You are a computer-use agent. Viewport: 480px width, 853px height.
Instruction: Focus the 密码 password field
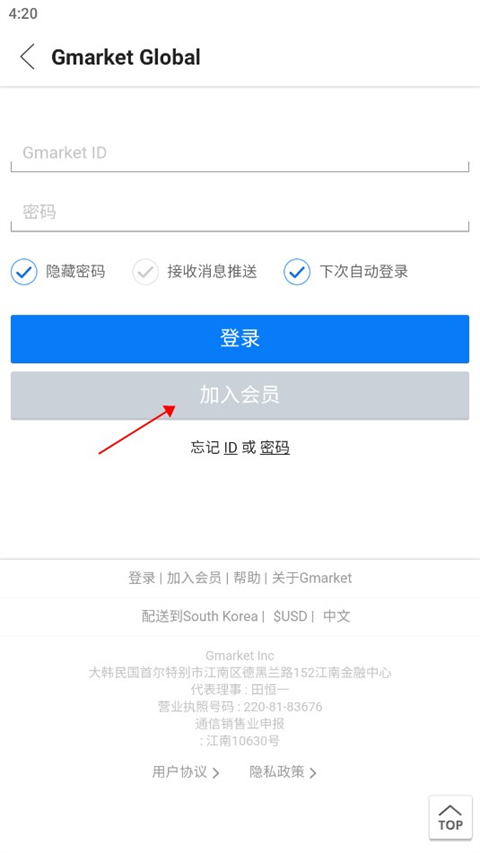pyautogui.click(x=239, y=212)
